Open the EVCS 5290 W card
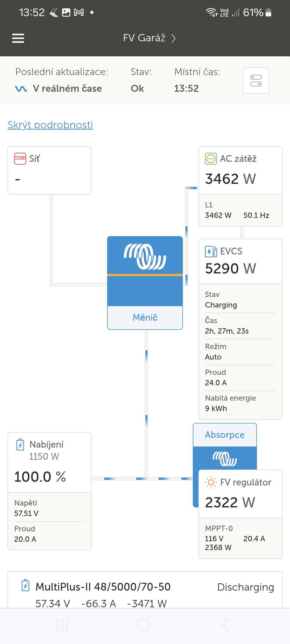Viewport: 290px width, 644px height. pos(240,262)
